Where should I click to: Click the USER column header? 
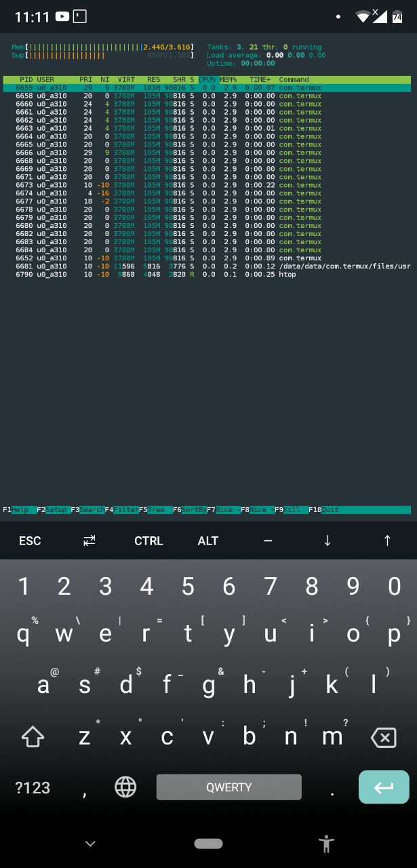pos(45,79)
